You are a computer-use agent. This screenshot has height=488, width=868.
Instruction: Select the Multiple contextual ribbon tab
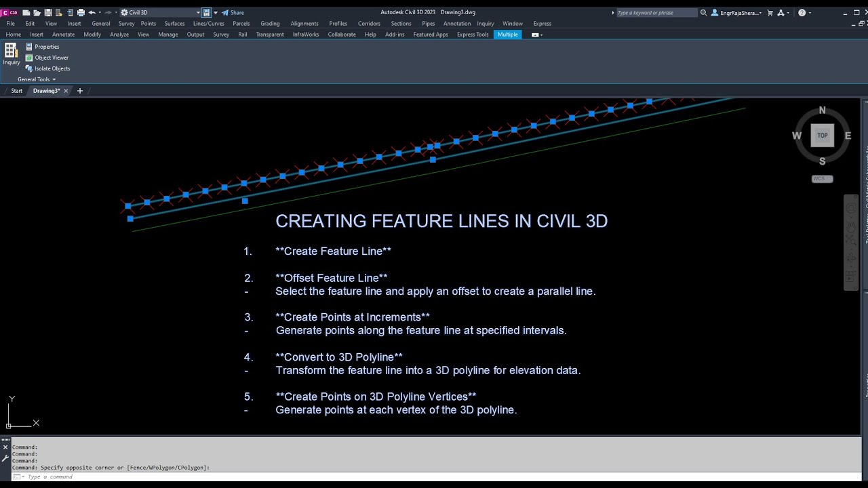507,35
